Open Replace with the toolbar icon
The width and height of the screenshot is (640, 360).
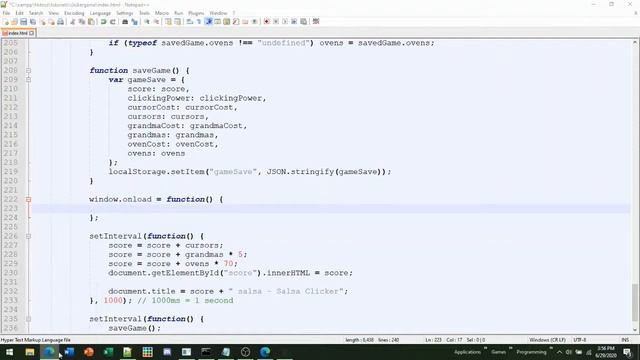tap(134, 22)
